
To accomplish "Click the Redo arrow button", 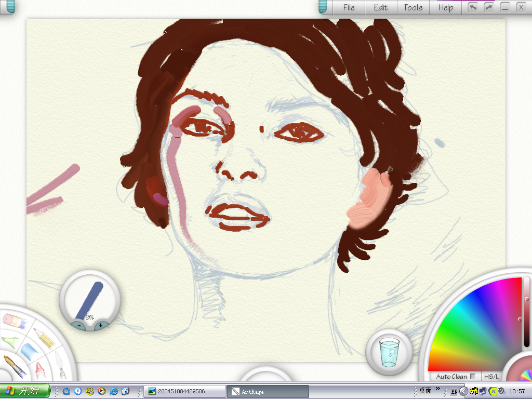I will tap(489, 7).
